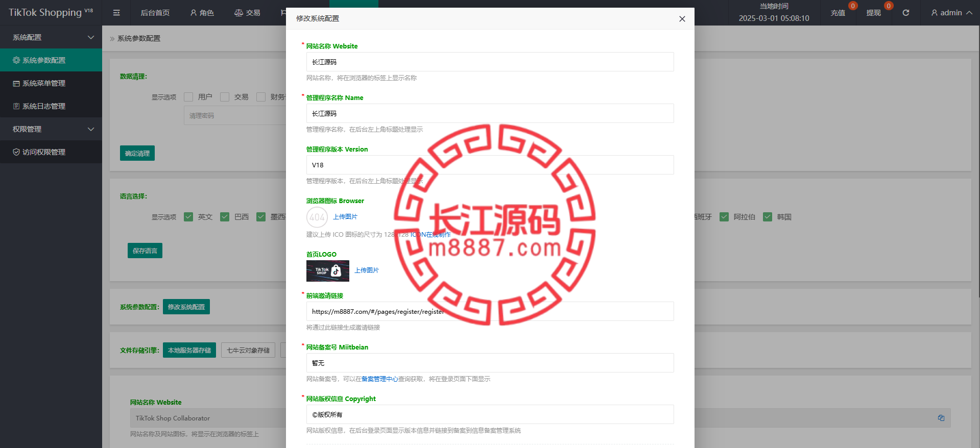Click the 网站名称 Website input field

(490, 62)
